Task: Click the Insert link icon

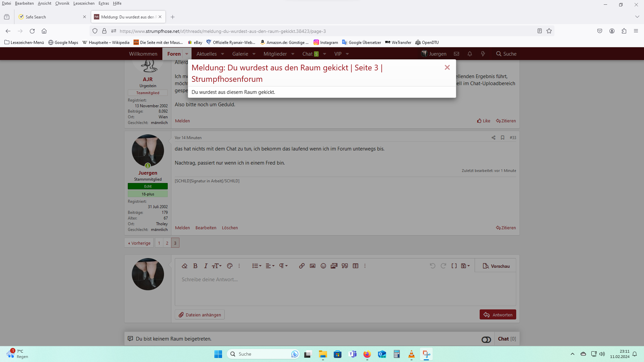Action: [x=302, y=266]
